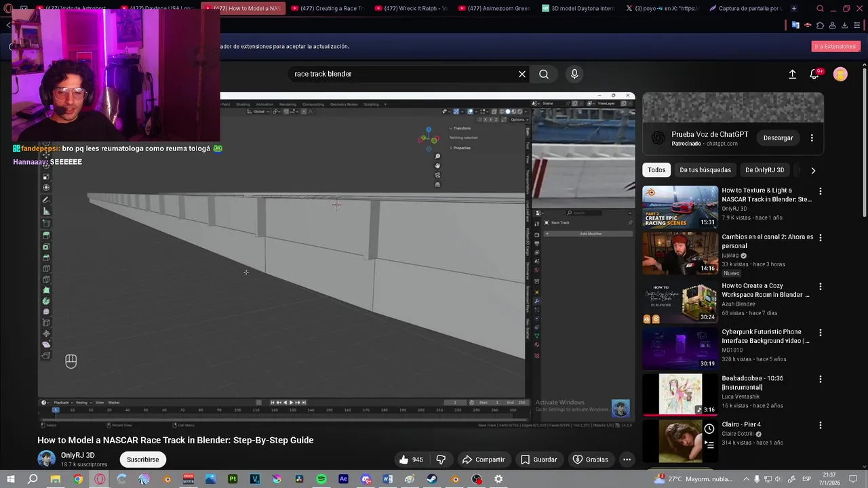Clear the YouTube search box text
Viewport: 868px width, 488px height.
pos(522,74)
